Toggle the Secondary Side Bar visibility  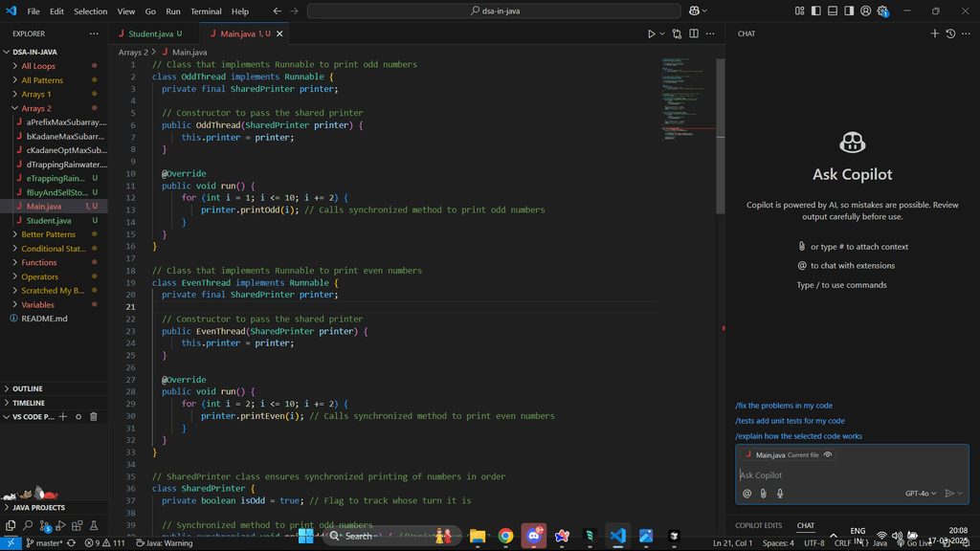pyautogui.click(x=848, y=11)
